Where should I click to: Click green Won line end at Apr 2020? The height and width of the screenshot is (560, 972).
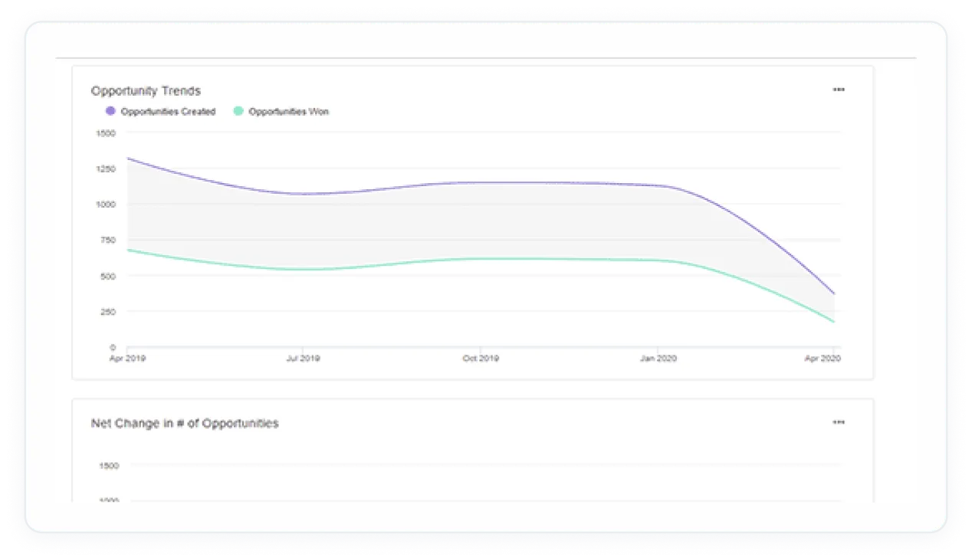[833, 322]
